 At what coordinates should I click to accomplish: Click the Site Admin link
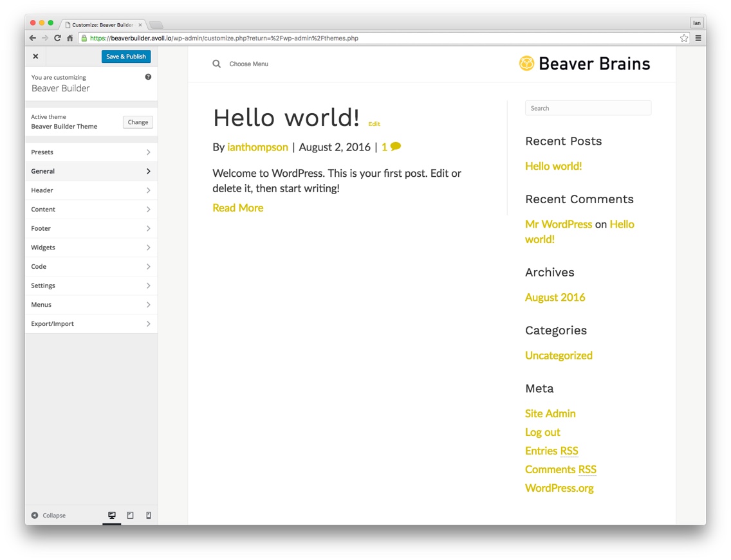550,413
